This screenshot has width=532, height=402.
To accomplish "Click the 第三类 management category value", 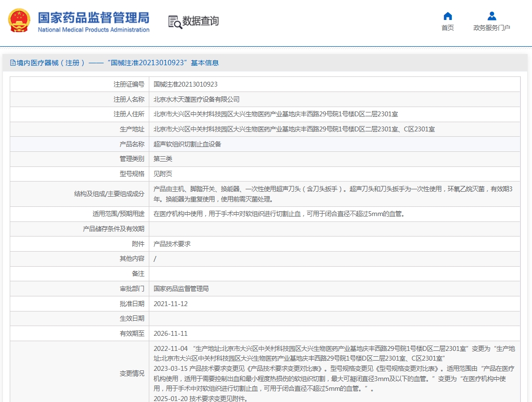I will click(163, 159).
